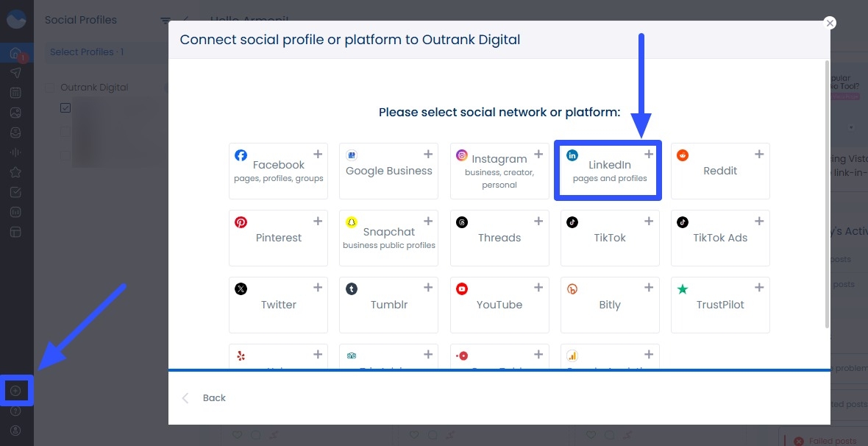
Task: Uncheck the selected profile checkbox under Outrank Digital
Action: [65, 107]
